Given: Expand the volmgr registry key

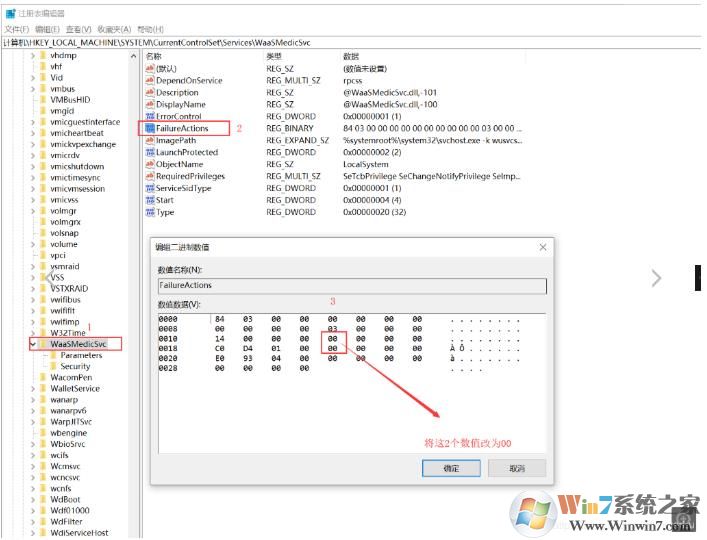Looking at the screenshot, I should (32, 212).
